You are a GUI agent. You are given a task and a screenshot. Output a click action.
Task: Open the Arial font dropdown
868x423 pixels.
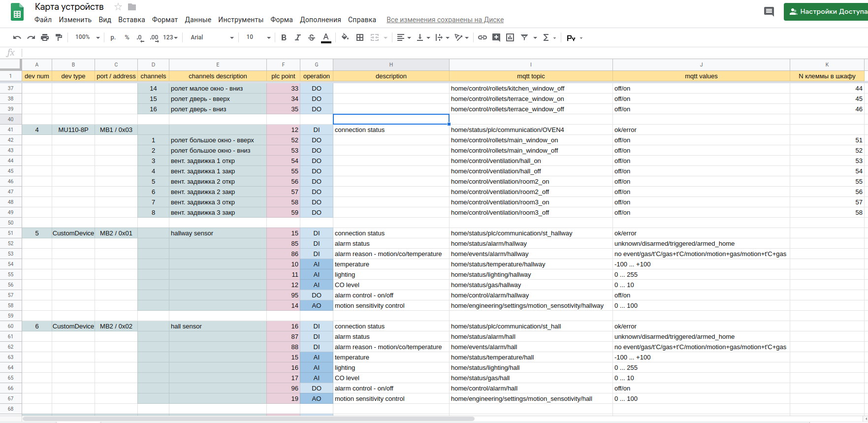212,37
